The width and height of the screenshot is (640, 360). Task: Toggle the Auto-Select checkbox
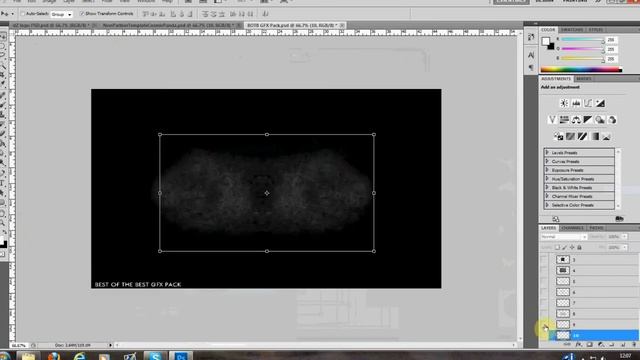pyautogui.click(x=22, y=14)
